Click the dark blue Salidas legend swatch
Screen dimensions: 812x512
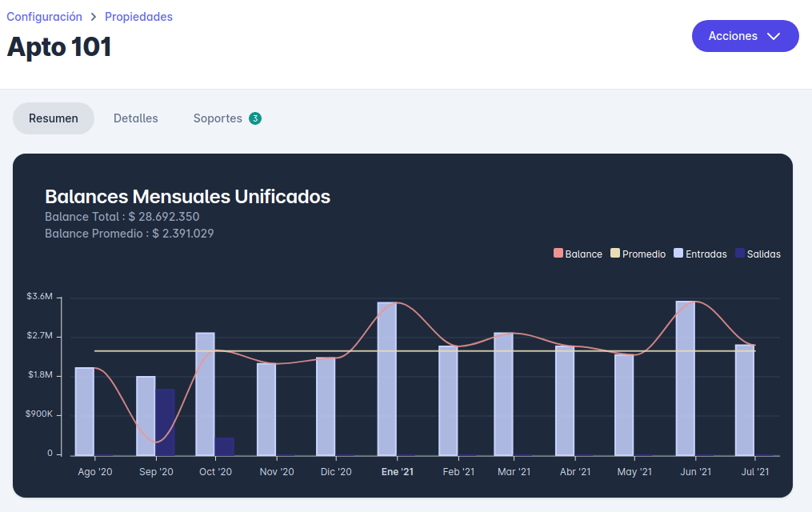click(740, 254)
